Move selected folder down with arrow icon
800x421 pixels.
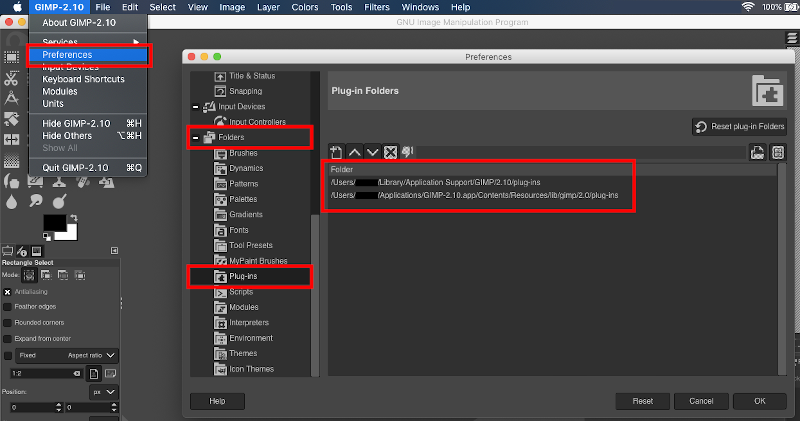[x=372, y=152]
